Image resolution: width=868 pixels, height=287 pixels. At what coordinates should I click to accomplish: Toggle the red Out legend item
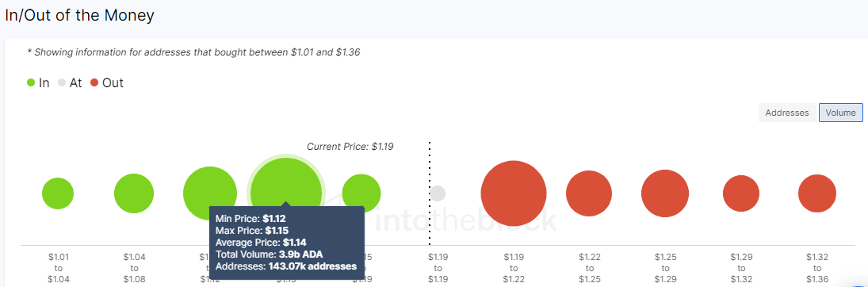tap(106, 83)
